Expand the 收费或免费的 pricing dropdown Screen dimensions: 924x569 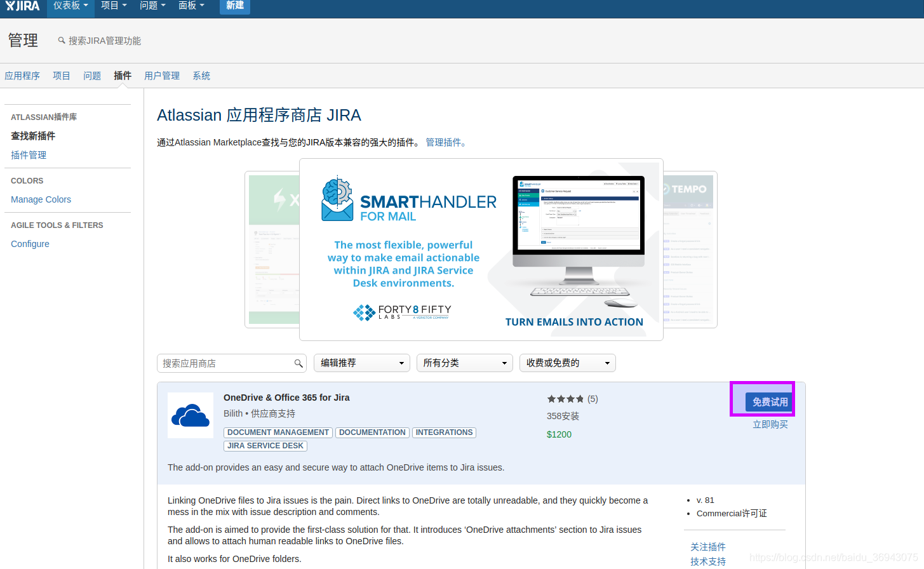(568, 363)
